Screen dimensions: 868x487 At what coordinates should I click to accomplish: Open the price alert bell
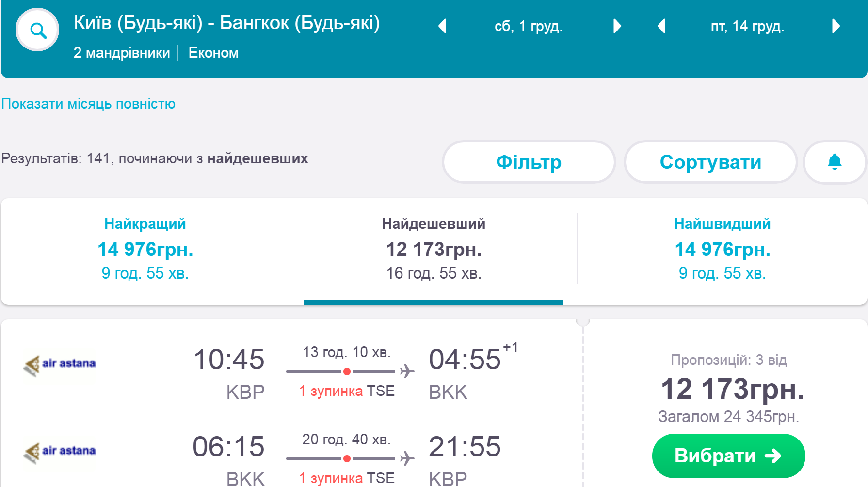(835, 162)
